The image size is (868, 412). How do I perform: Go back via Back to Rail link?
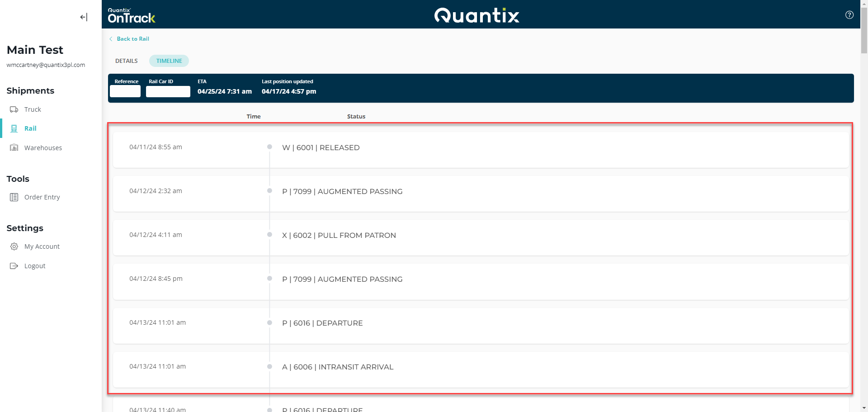133,39
